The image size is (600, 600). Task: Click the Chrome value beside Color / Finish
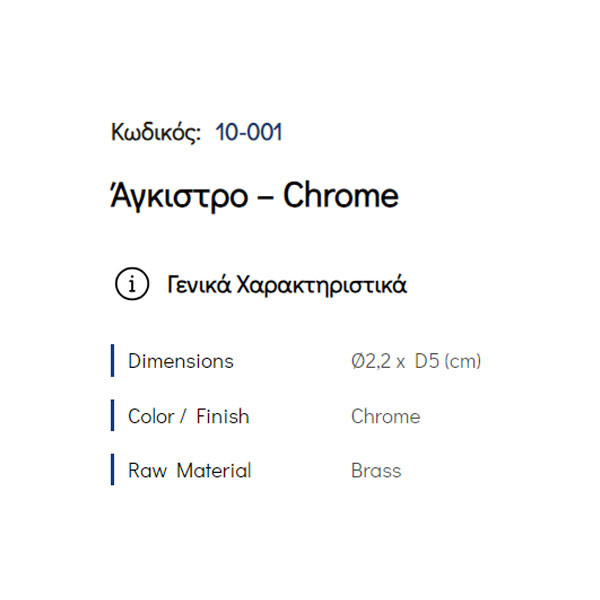pyautogui.click(x=385, y=416)
